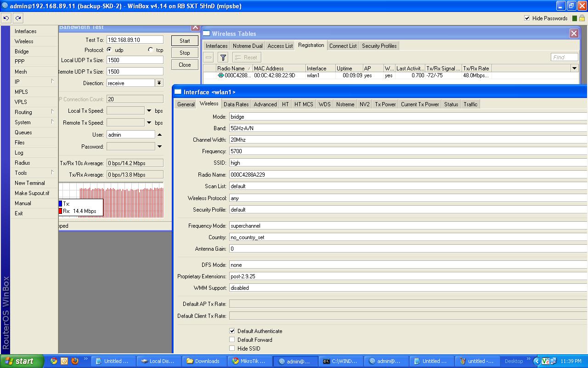Enable the Default Forward checkbox

click(x=232, y=340)
